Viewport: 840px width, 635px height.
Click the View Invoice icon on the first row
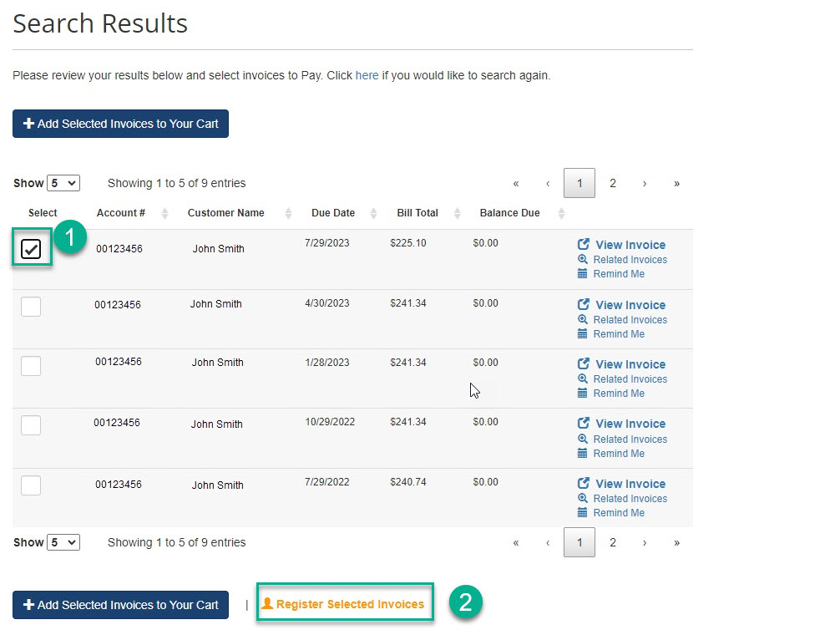(584, 244)
